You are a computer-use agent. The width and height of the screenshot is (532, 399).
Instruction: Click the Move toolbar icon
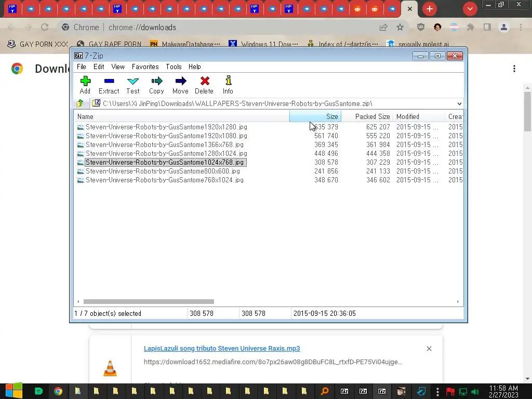[180, 85]
